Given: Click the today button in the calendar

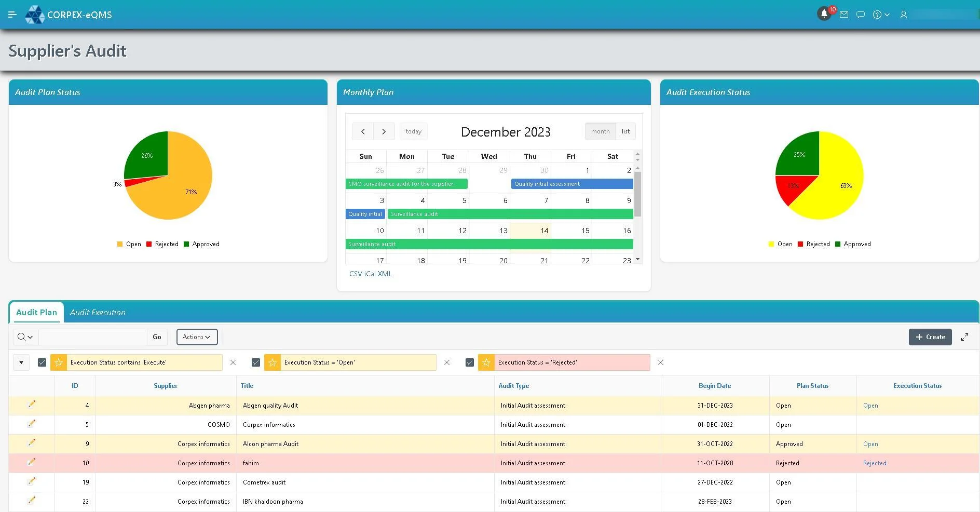Looking at the screenshot, I should pyautogui.click(x=413, y=131).
